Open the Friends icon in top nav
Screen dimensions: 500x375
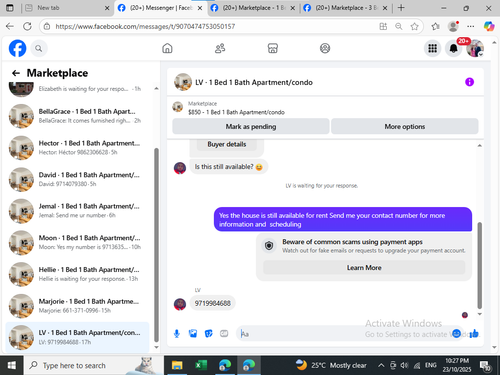click(x=220, y=48)
